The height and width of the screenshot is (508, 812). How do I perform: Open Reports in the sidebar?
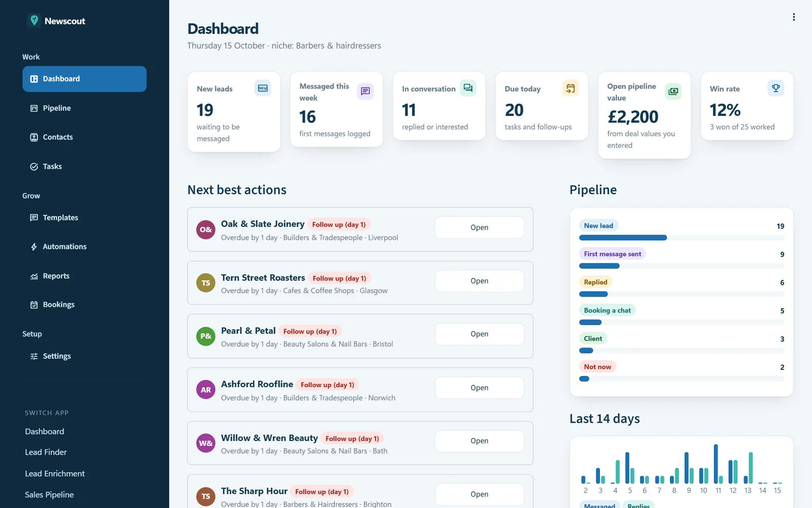click(84, 276)
